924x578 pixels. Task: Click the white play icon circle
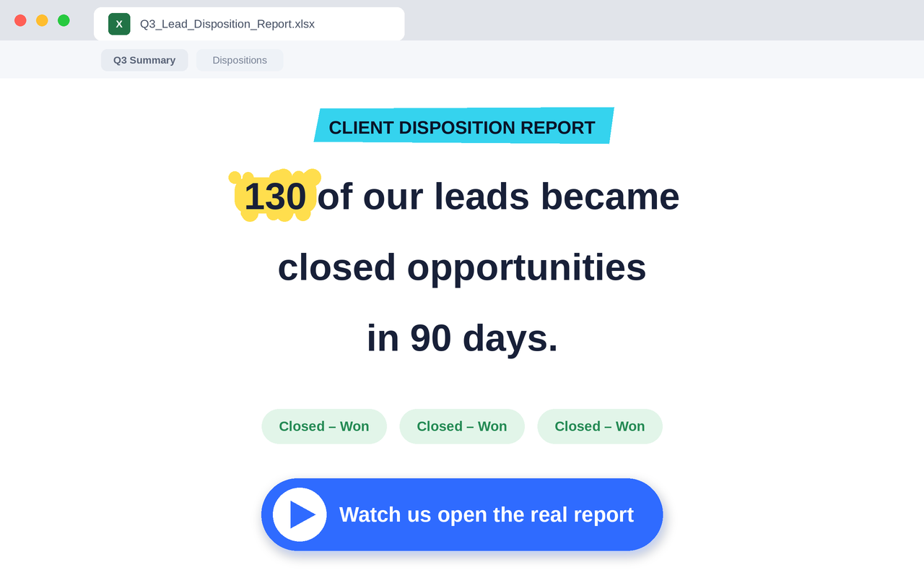pos(300,514)
